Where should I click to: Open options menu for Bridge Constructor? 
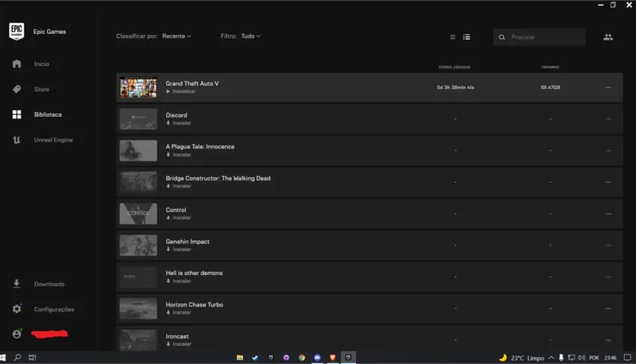[608, 183]
